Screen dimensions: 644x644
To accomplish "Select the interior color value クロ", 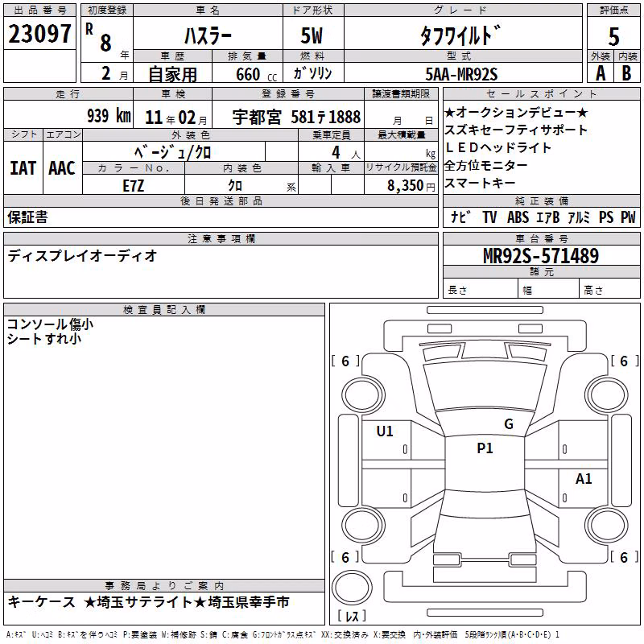I will click(235, 186).
